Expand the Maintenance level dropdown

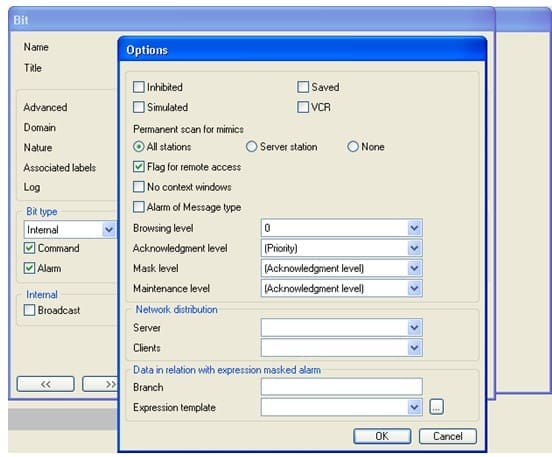(x=341, y=288)
